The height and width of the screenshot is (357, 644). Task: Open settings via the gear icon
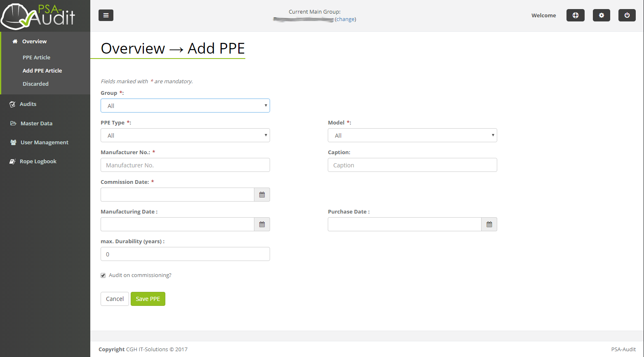coord(601,15)
